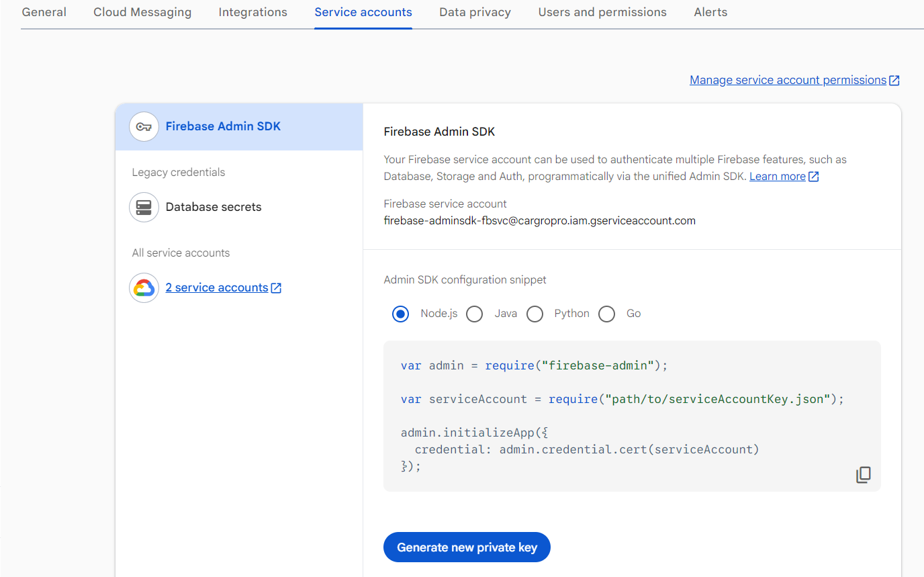Select the Java radio button
The height and width of the screenshot is (577, 924).
point(475,314)
